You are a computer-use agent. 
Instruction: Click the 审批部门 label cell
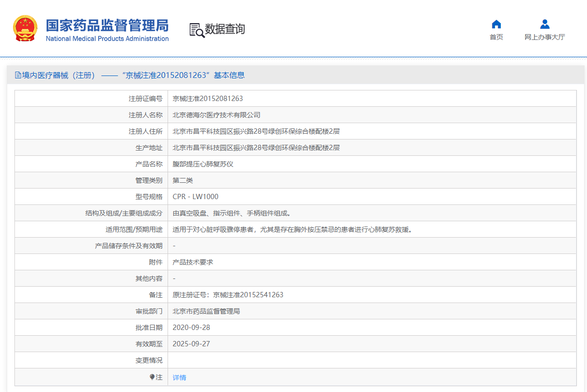(x=91, y=311)
